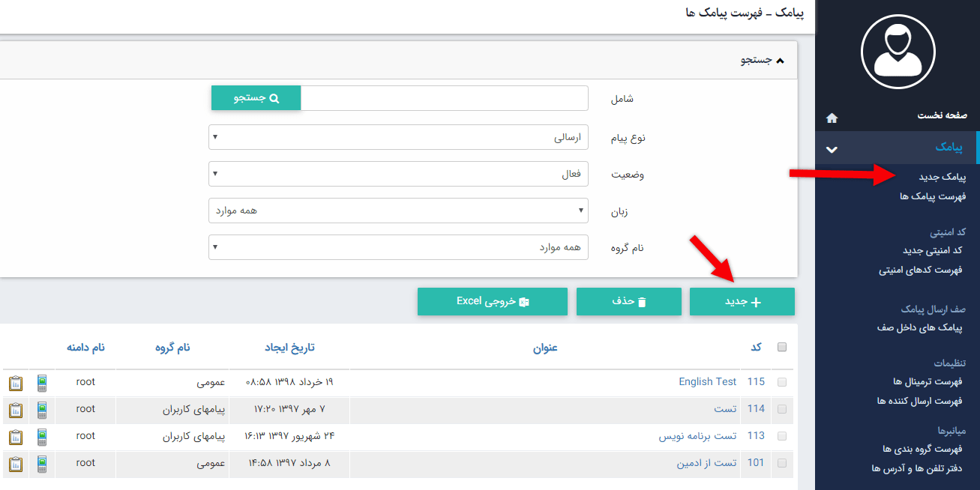Click the user avatar icon in the sidebar
Screen dimensions: 980x490
[898, 51]
